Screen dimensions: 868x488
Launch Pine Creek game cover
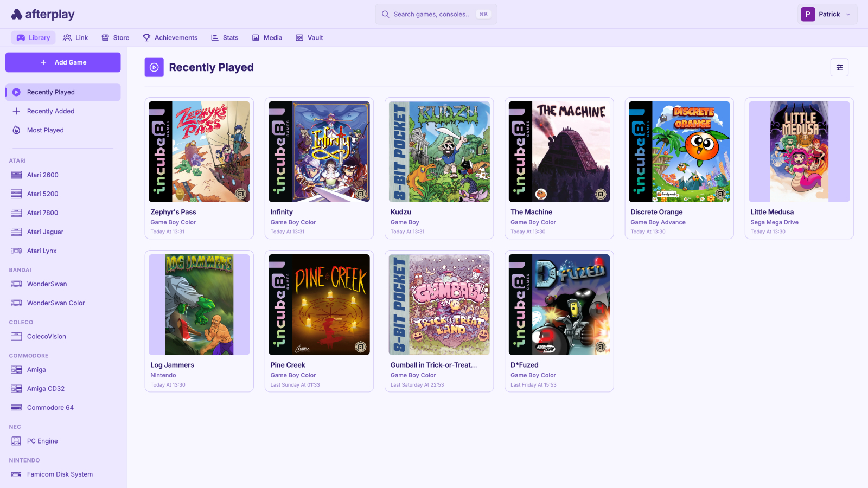point(319,305)
